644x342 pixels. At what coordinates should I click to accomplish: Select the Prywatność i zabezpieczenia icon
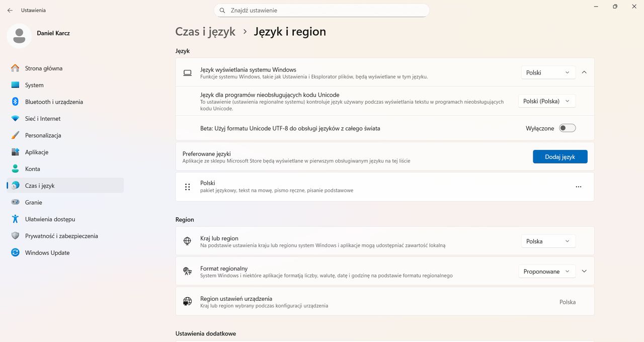[15, 235]
